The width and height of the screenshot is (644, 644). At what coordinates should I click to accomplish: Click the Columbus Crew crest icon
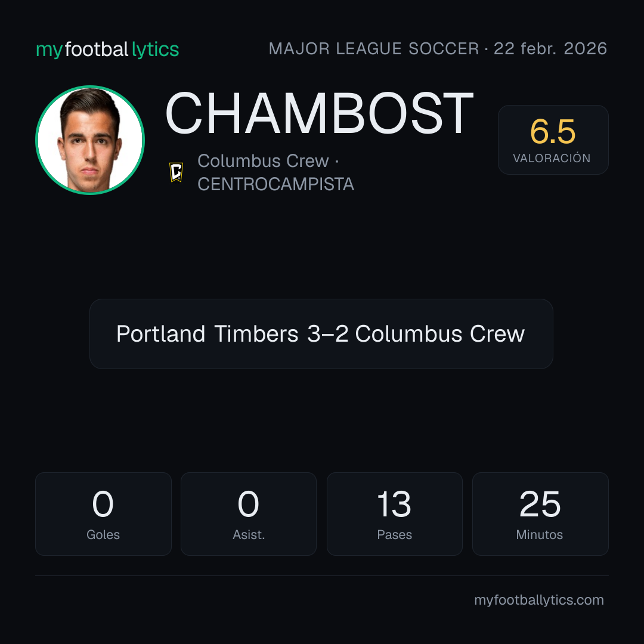click(x=177, y=172)
